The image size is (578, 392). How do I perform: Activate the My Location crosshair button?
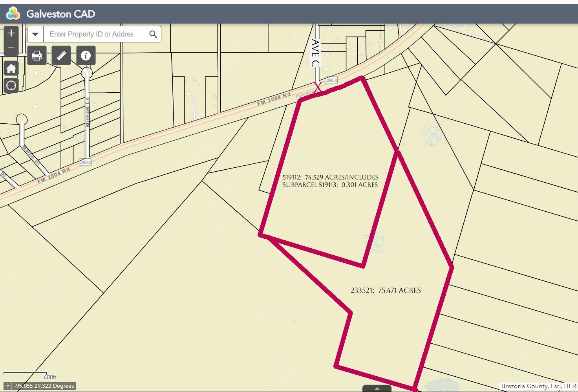pyautogui.click(x=11, y=85)
